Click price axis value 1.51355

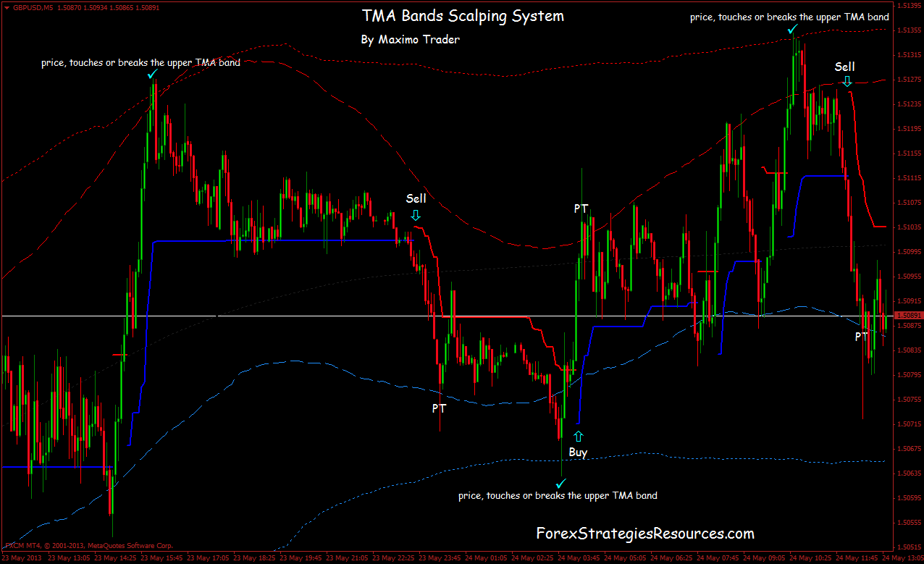point(909,30)
